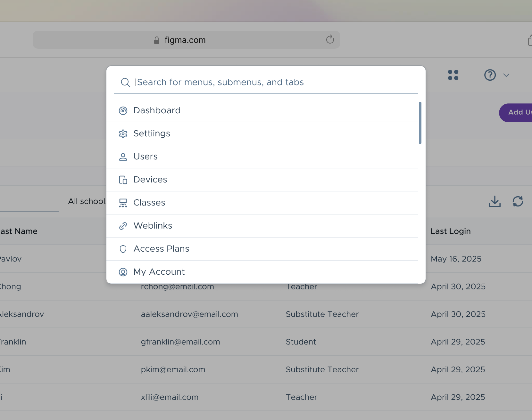Expand the help dropdown chevron
Viewport: 532px width, 420px height.
tap(506, 75)
